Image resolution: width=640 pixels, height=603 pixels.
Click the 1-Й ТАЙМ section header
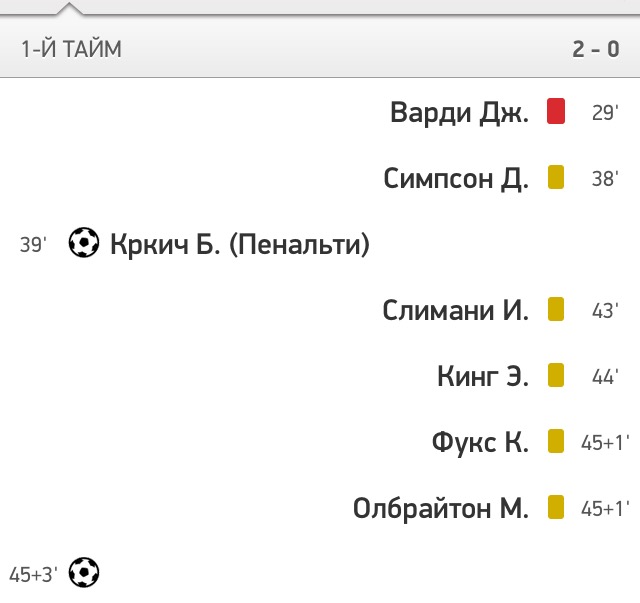[71, 49]
